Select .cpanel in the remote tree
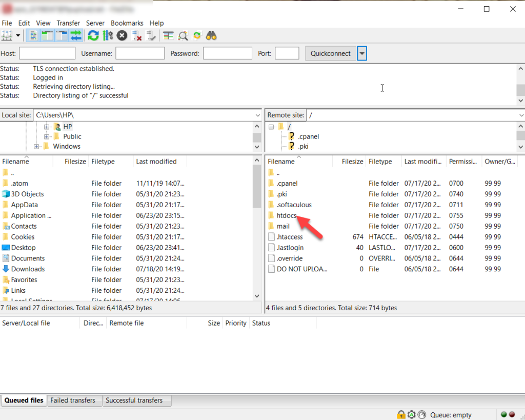 point(308,136)
